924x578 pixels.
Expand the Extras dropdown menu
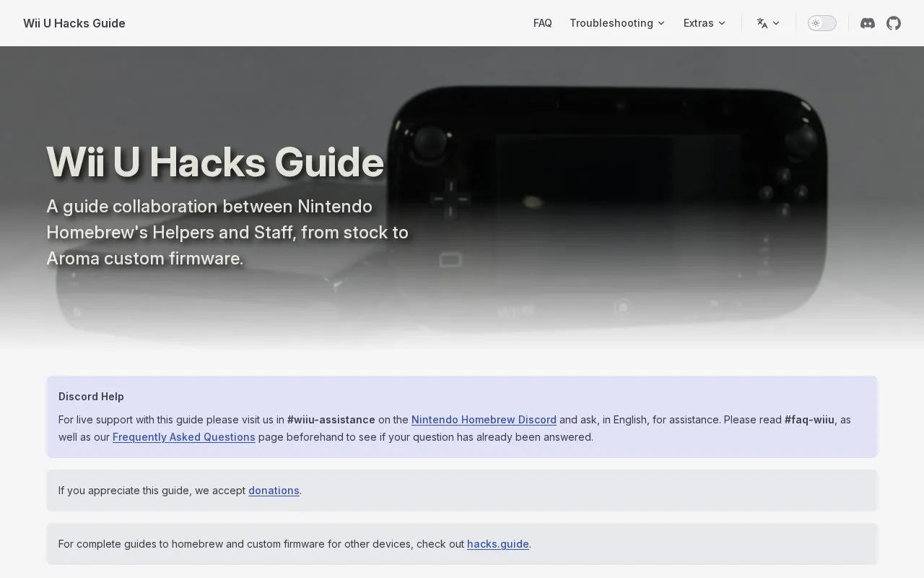click(705, 23)
